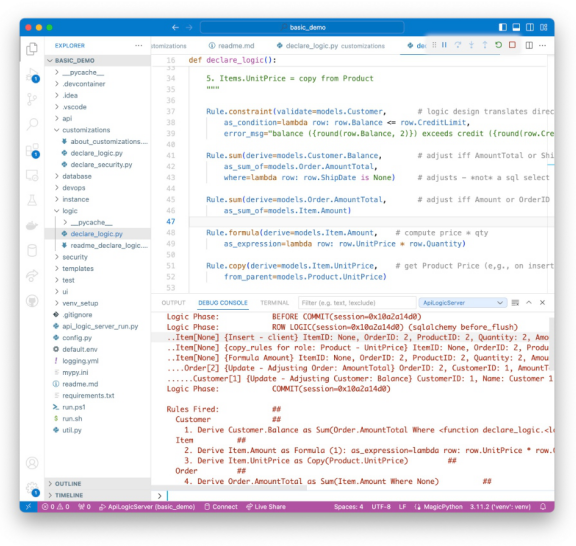Click the debug console filter field

[357, 303]
